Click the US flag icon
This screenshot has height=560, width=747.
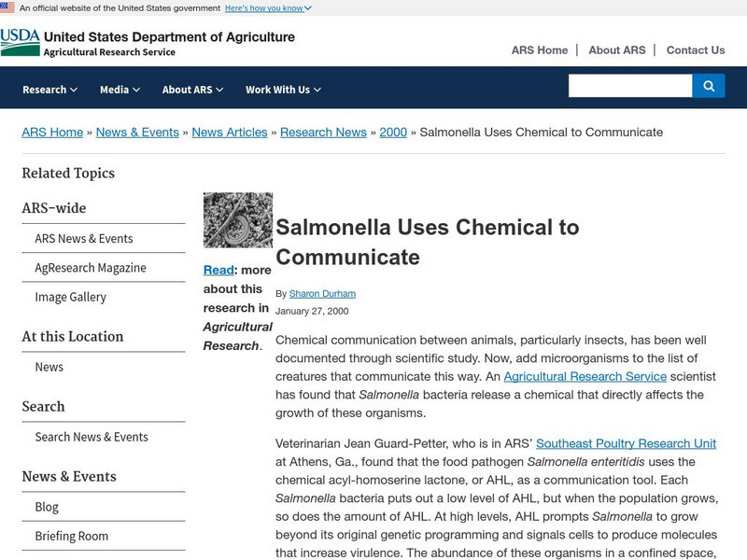click(7, 7)
